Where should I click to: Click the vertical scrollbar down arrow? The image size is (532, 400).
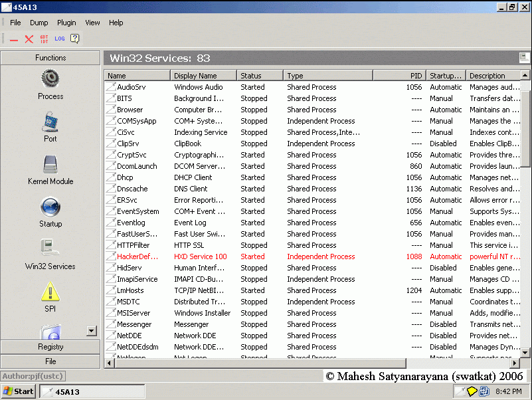pos(525,353)
